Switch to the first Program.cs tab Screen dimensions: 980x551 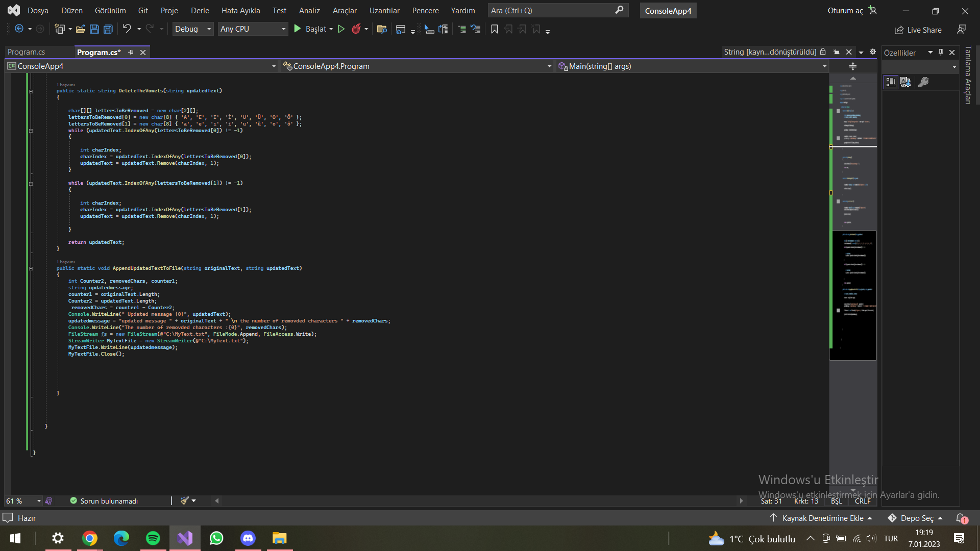[x=27, y=53]
